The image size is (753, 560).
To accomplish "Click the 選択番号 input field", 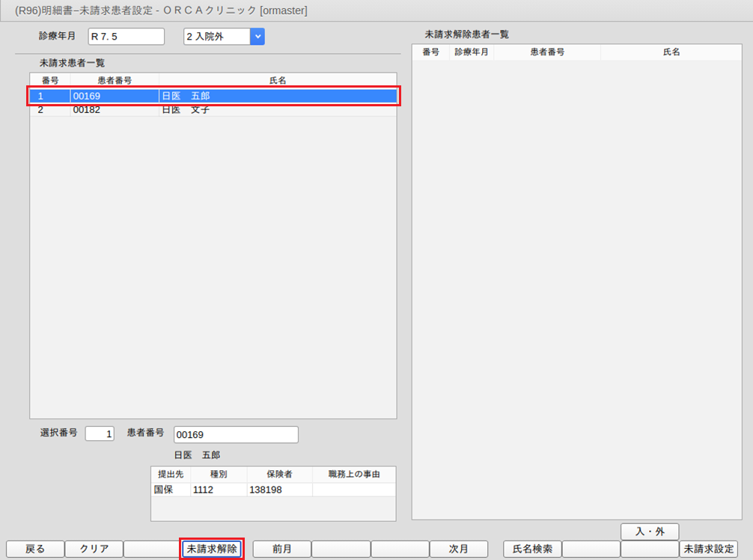I will tap(100, 434).
